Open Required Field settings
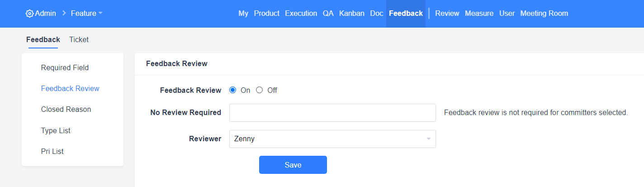This screenshot has height=187, width=644. pyautogui.click(x=65, y=67)
